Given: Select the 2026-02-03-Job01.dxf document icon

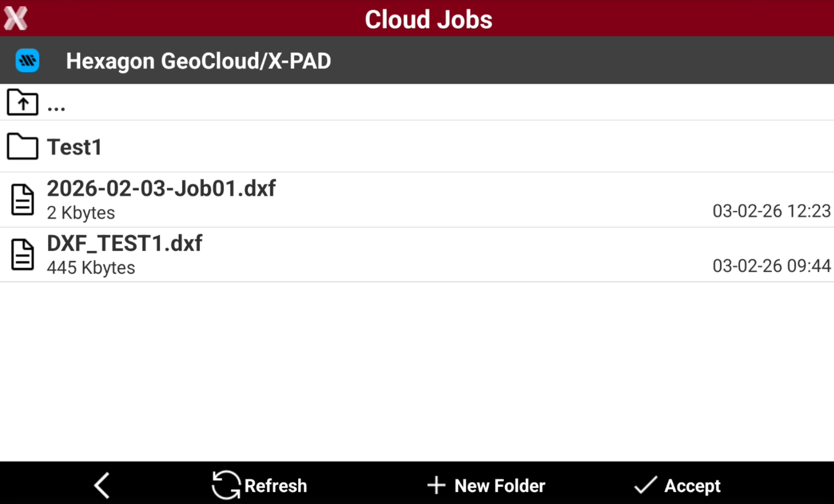Looking at the screenshot, I should click(22, 200).
